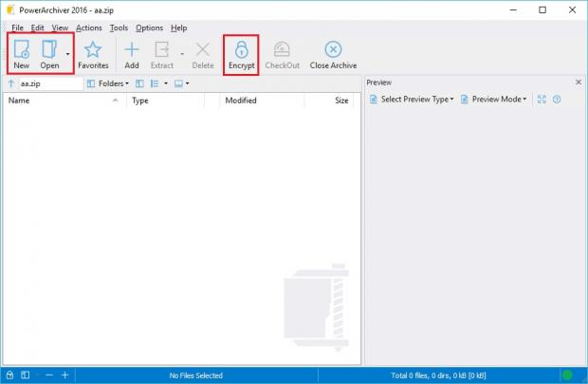
Task: Click the fullscreen preview icon
Action: point(542,100)
